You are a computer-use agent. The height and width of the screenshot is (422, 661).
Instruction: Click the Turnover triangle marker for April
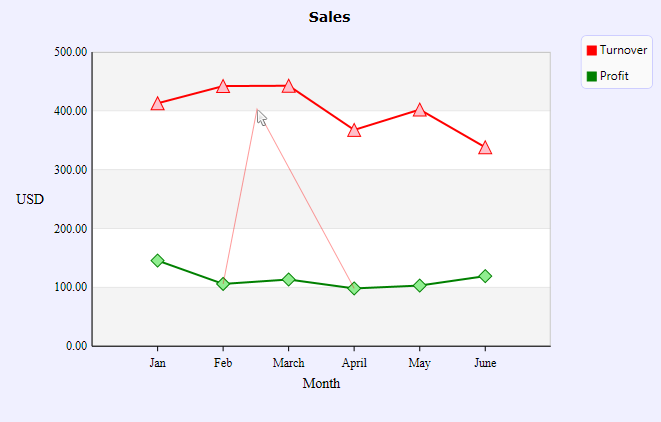354,130
